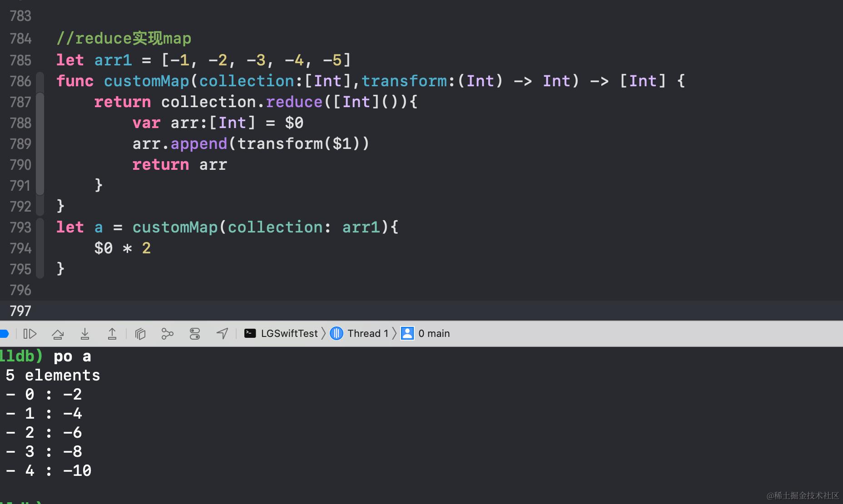The image size is (843, 504).
Task: Click the "transform" parameter label on line 786
Action: [404, 81]
